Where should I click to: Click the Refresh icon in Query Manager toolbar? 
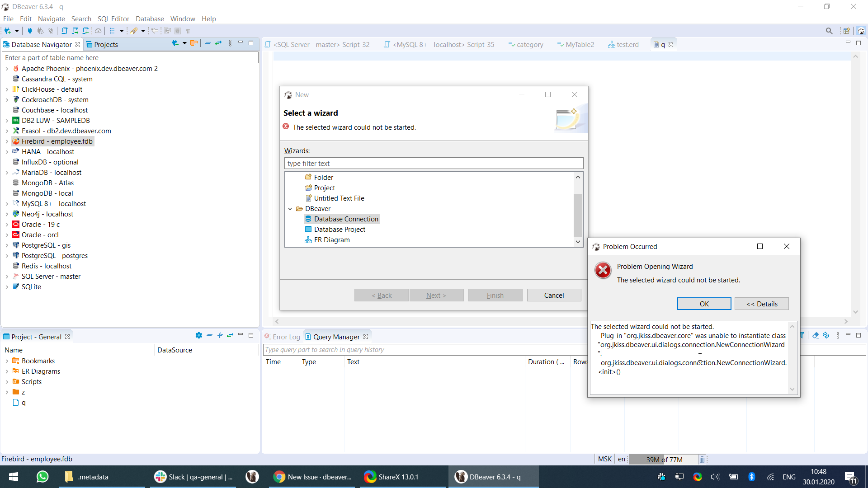826,335
